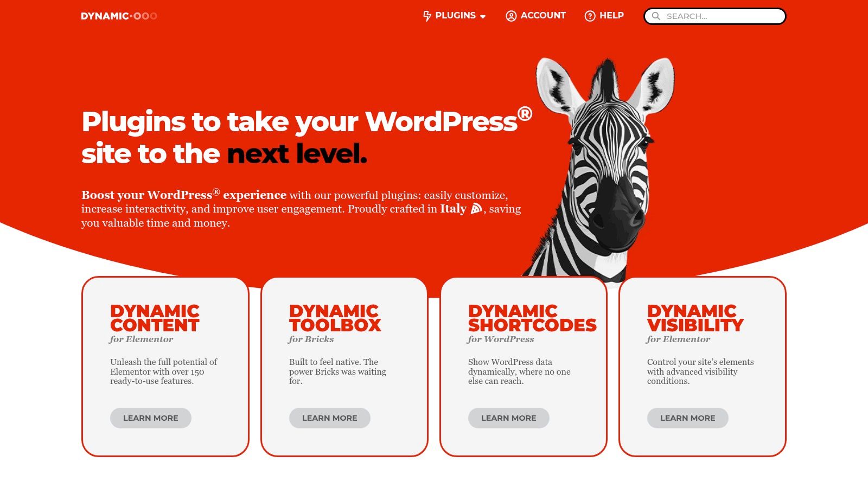
Task: Click Learn More under Dynamic Visibility
Action: point(687,418)
